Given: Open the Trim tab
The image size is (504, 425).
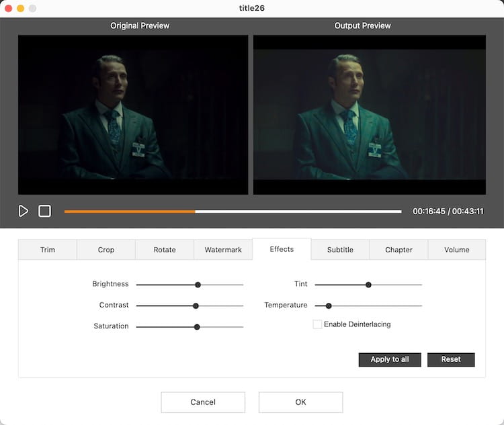Looking at the screenshot, I should pos(48,250).
